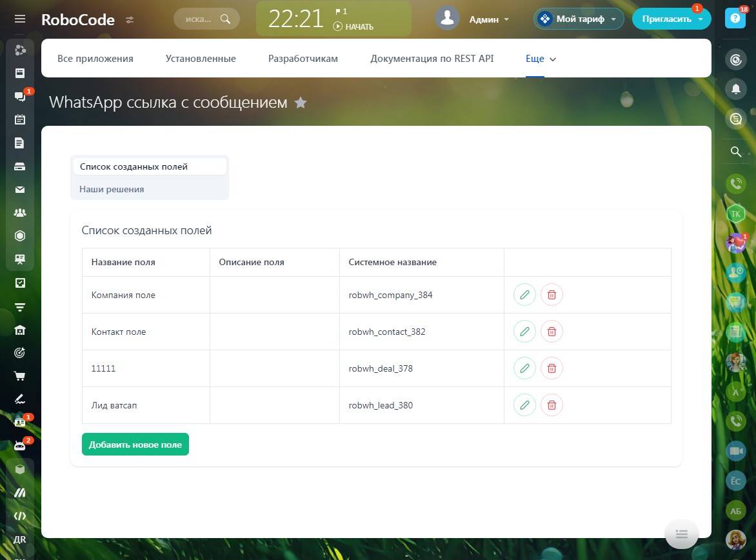This screenshot has width=756, height=560.
Task: Click Добавить новое поле button
Action: [135, 445]
